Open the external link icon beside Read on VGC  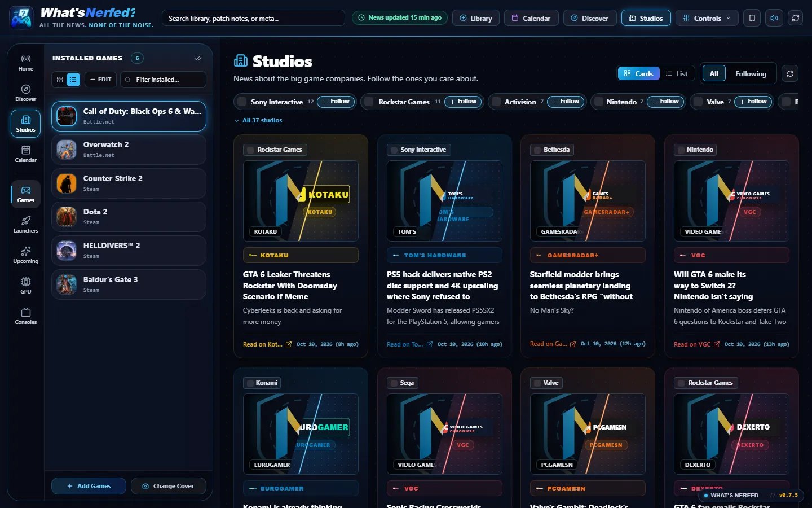click(717, 344)
